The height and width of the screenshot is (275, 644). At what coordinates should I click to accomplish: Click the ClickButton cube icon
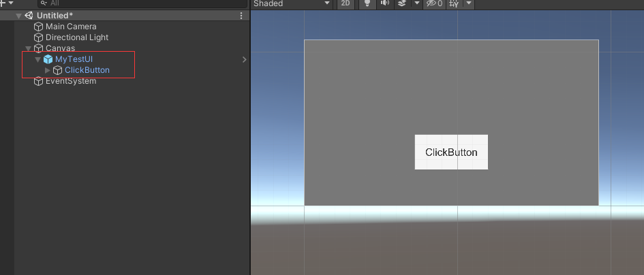tap(57, 70)
